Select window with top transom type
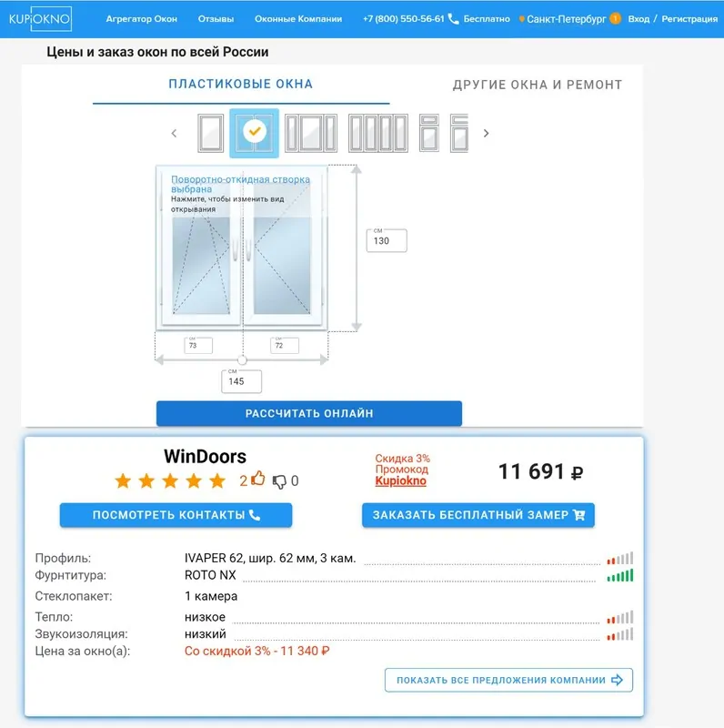This screenshot has height=728, width=724. coord(428,133)
